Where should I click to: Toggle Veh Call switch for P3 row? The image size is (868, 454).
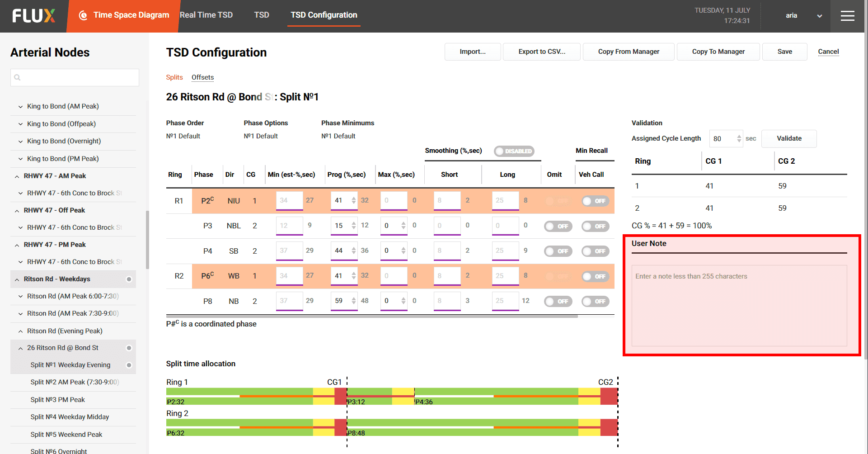[595, 226]
